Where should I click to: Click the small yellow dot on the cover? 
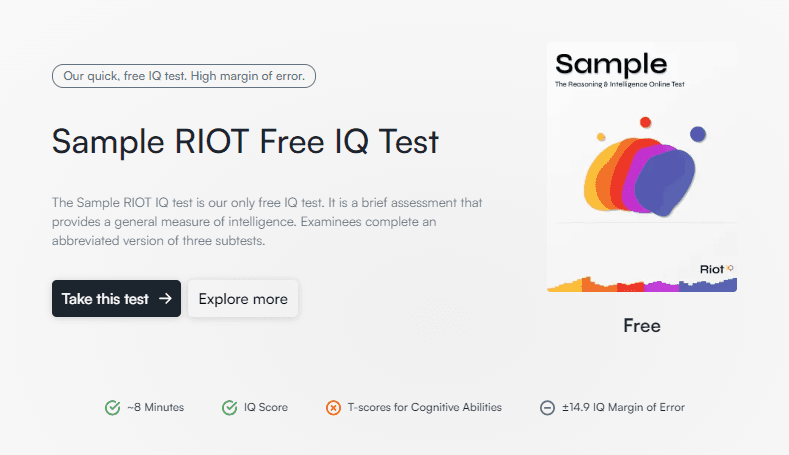point(600,136)
